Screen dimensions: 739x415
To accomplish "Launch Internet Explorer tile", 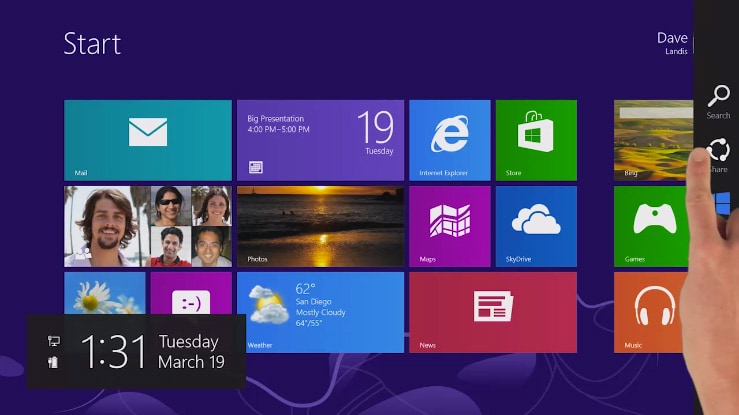I will [450, 140].
